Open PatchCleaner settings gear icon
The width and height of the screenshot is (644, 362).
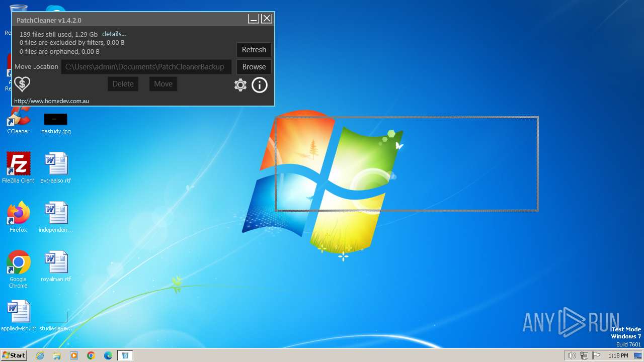pos(240,85)
